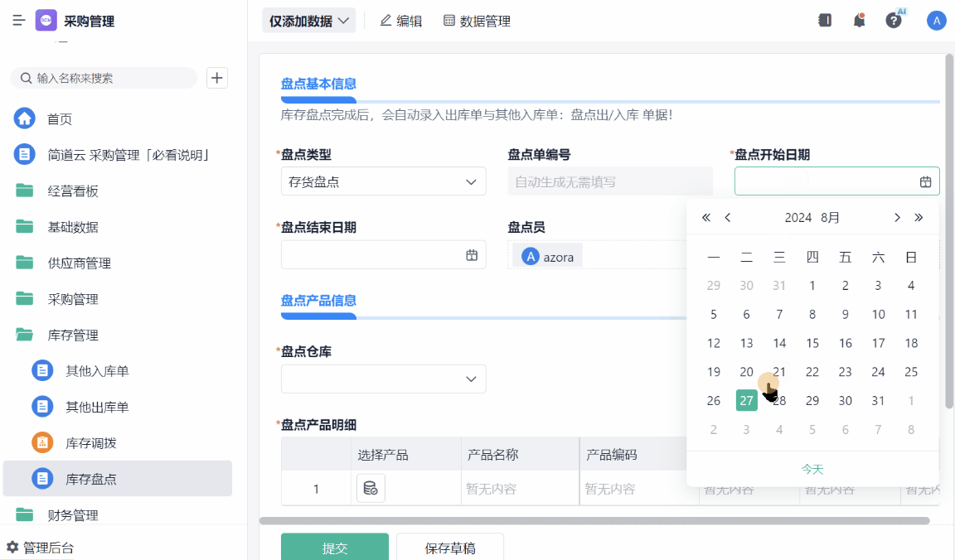The height and width of the screenshot is (560, 955).
Task: Click 保存草稿 to save draft
Action: (450, 548)
